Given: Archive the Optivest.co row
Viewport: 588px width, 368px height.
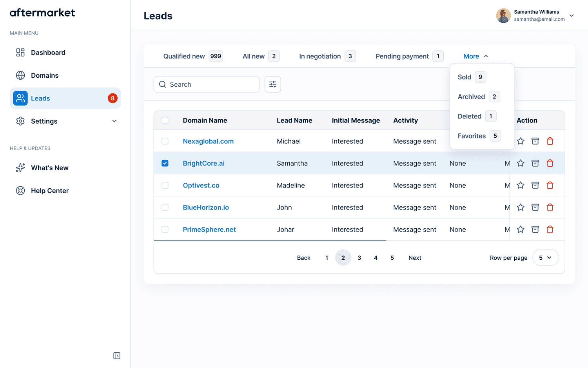Looking at the screenshot, I should (x=535, y=185).
